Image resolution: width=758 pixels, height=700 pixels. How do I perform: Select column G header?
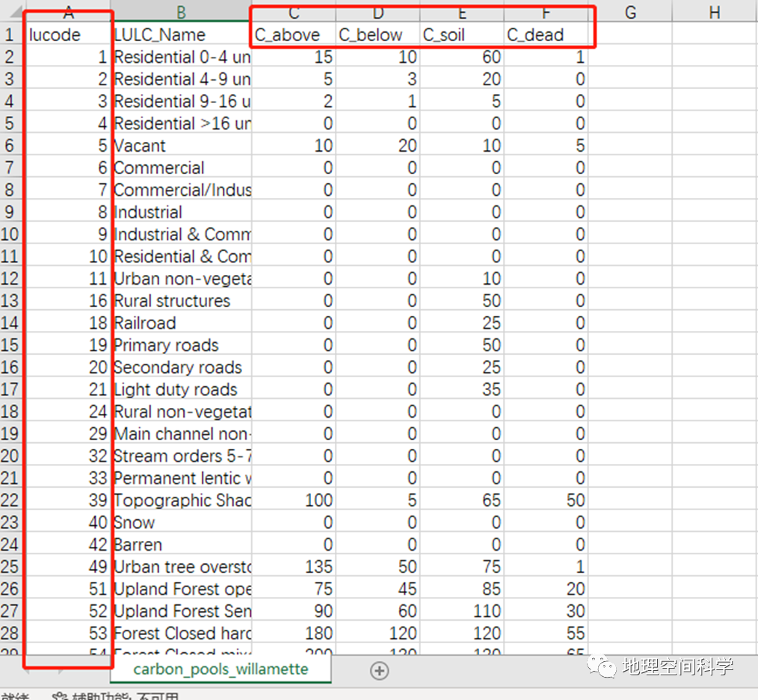[630, 12]
